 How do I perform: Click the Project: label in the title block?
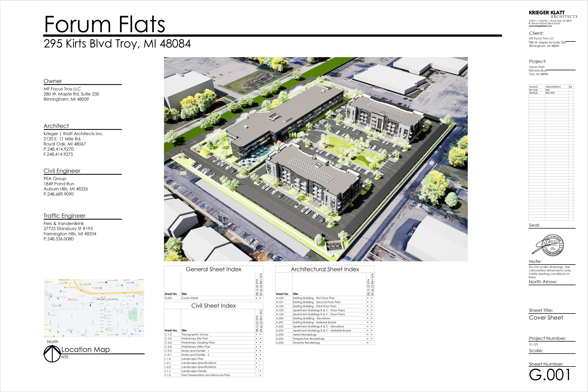pyautogui.click(x=538, y=61)
